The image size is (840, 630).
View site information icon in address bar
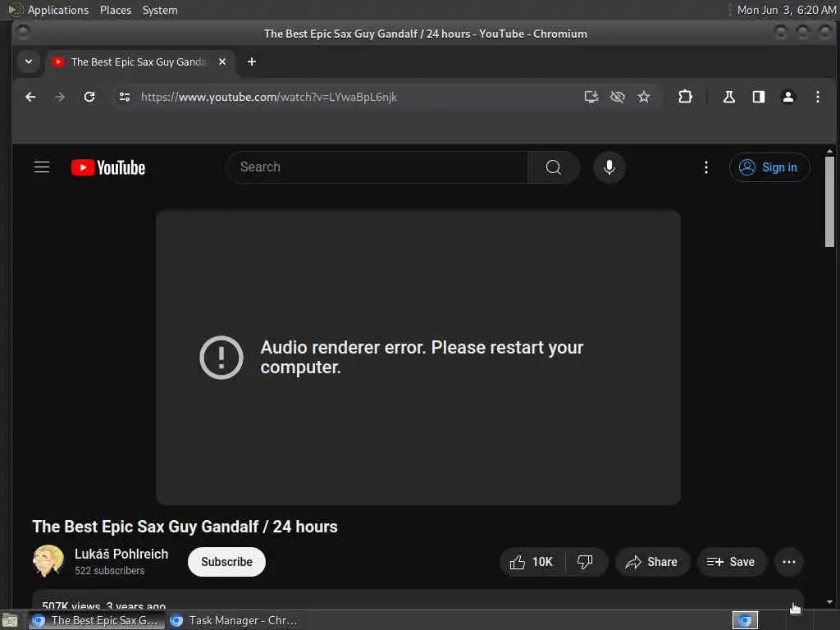(125, 97)
